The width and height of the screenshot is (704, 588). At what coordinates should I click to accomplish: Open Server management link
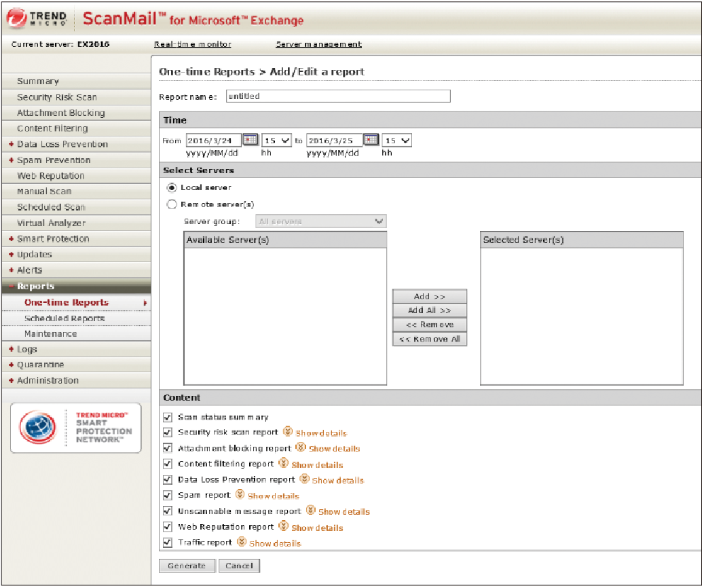click(x=318, y=44)
